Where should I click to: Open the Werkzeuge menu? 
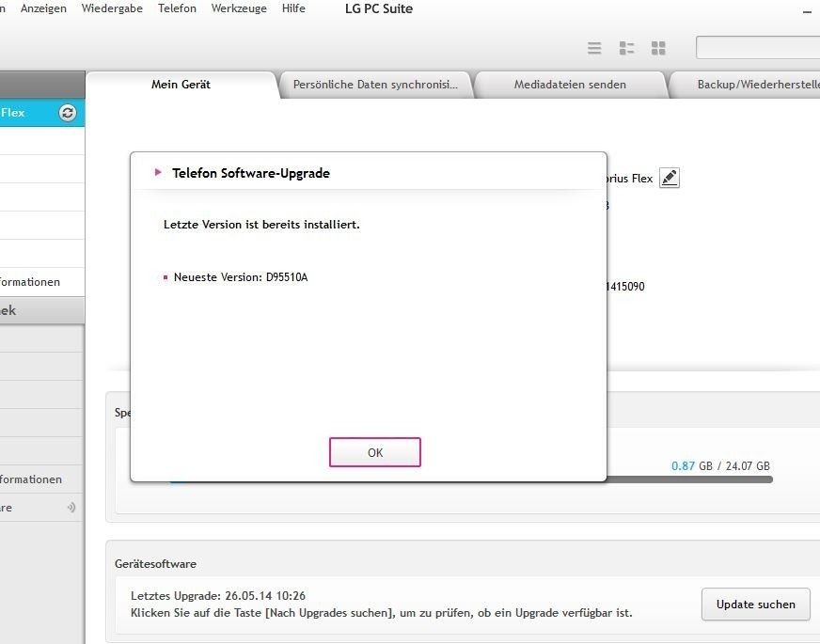[x=239, y=8]
